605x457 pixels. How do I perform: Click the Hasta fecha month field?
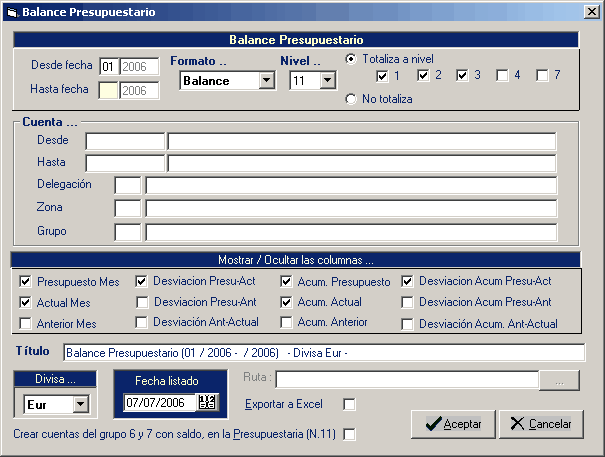click(108, 91)
